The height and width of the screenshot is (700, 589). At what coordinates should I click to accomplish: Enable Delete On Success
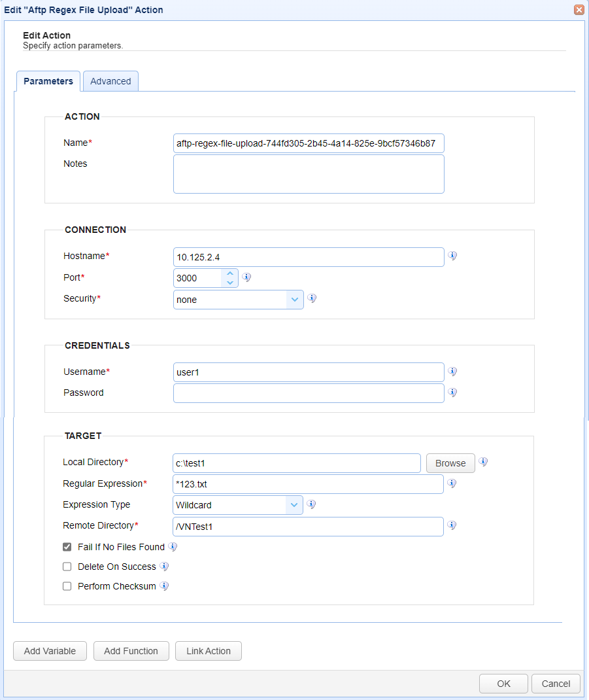click(67, 566)
